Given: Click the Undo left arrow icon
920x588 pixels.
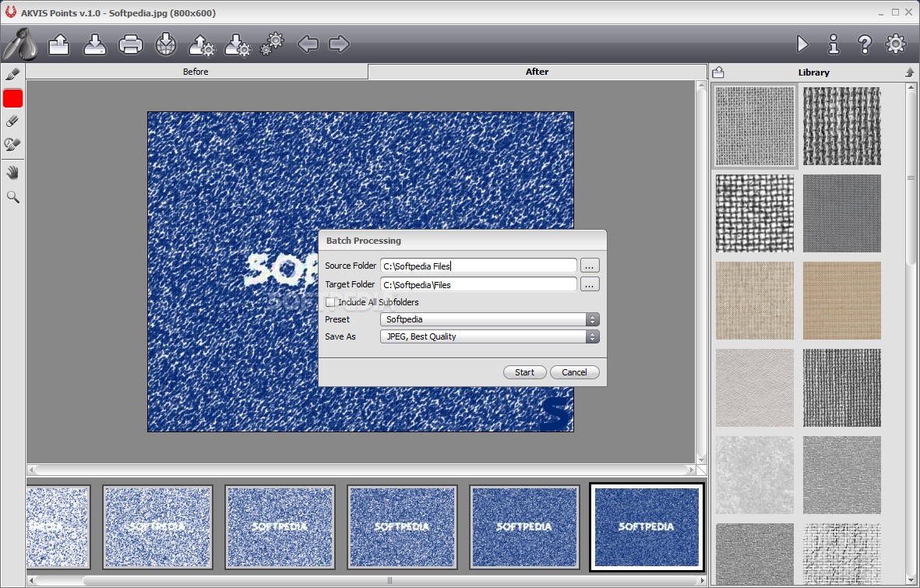Looking at the screenshot, I should click(x=308, y=44).
